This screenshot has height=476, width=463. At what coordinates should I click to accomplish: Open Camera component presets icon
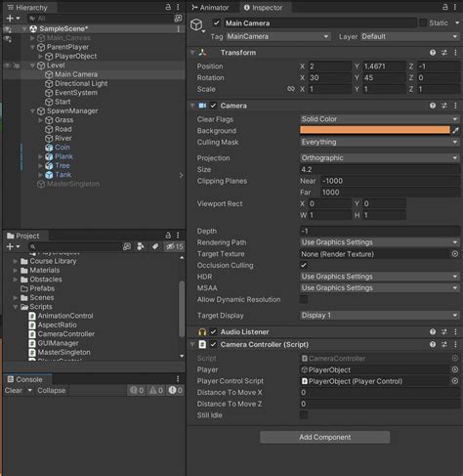tap(444, 106)
